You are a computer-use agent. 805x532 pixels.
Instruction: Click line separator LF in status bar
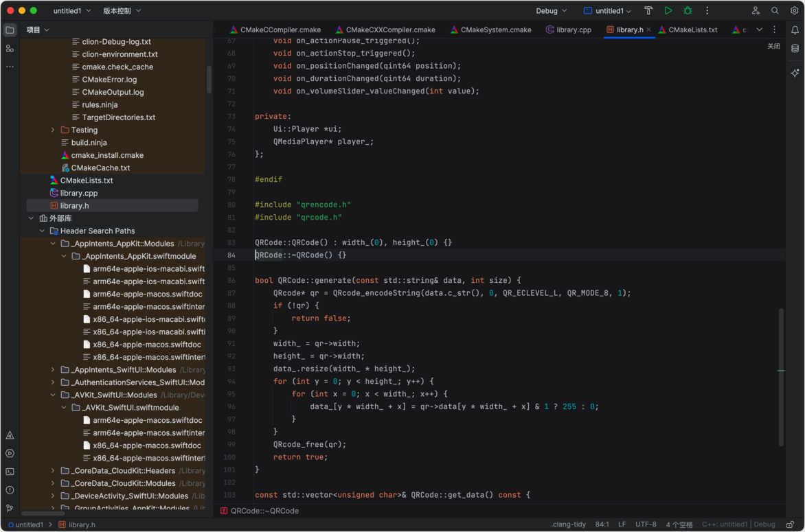[622, 524]
